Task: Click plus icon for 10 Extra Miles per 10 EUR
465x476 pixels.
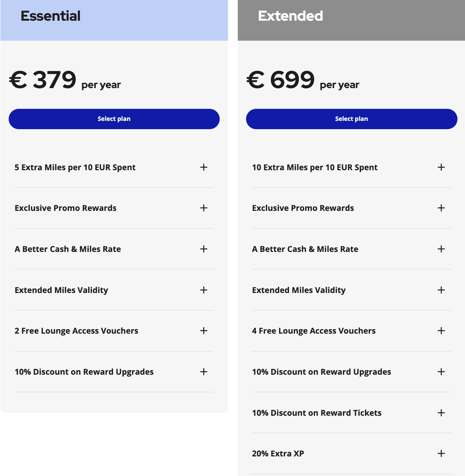Action: point(441,167)
